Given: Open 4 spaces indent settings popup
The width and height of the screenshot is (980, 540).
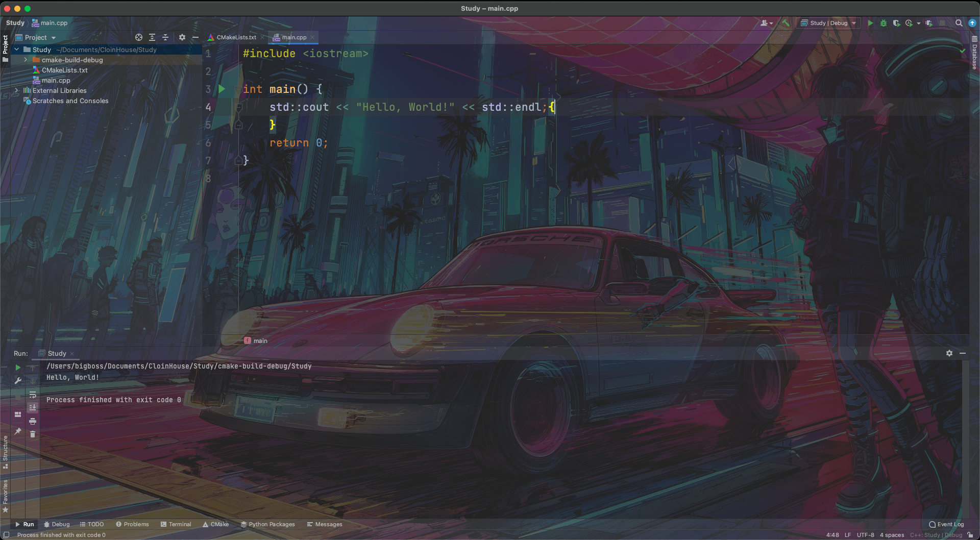Looking at the screenshot, I should (x=892, y=535).
